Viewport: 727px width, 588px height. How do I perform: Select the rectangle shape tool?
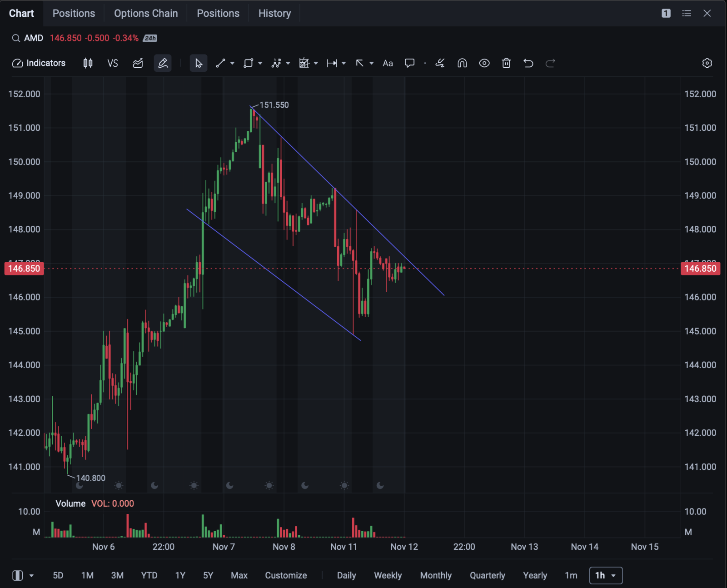click(248, 63)
